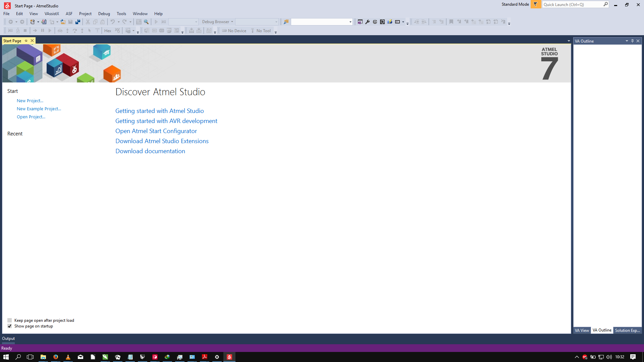Image resolution: width=644 pixels, height=362 pixels.
Task: Open the VA Outline window position dropdown
Action: coord(627,41)
